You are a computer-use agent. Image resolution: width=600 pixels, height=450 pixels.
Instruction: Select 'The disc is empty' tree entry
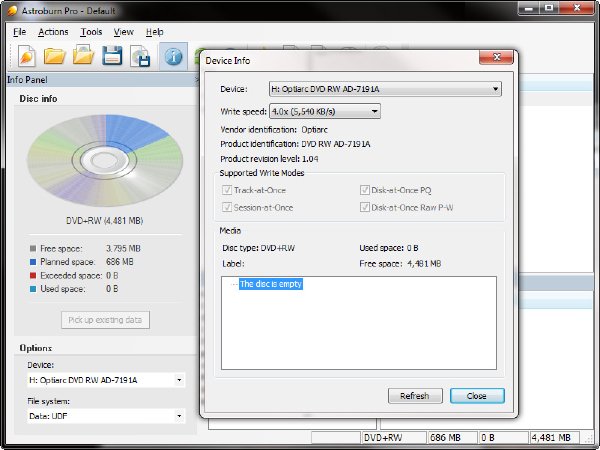click(x=271, y=284)
